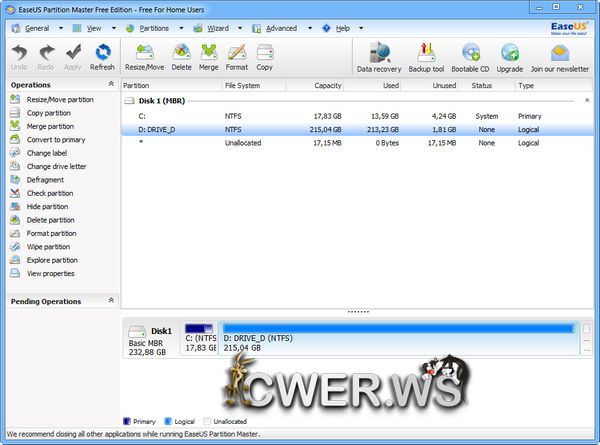This screenshot has width=600, height=445.
Task: Open the Wizard menu
Action: click(218, 28)
